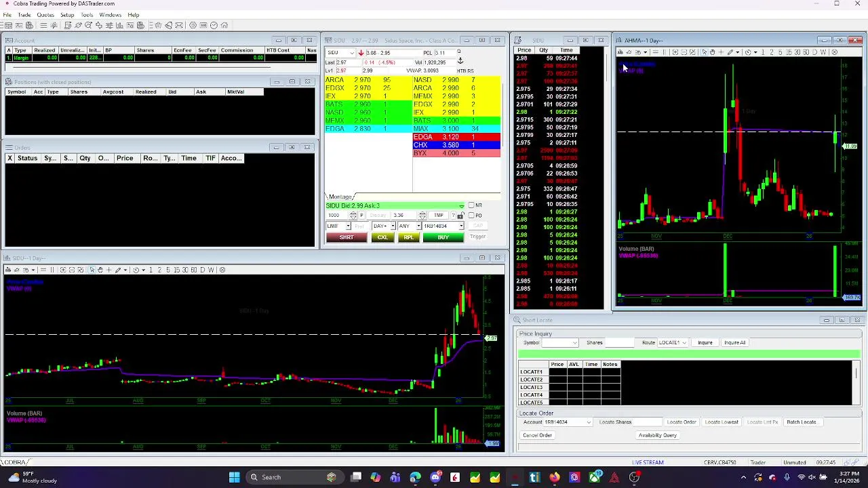Select the red EDGA 3.120 ask row
The height and width of the screenshot is (488, 868).
[456, 137]
